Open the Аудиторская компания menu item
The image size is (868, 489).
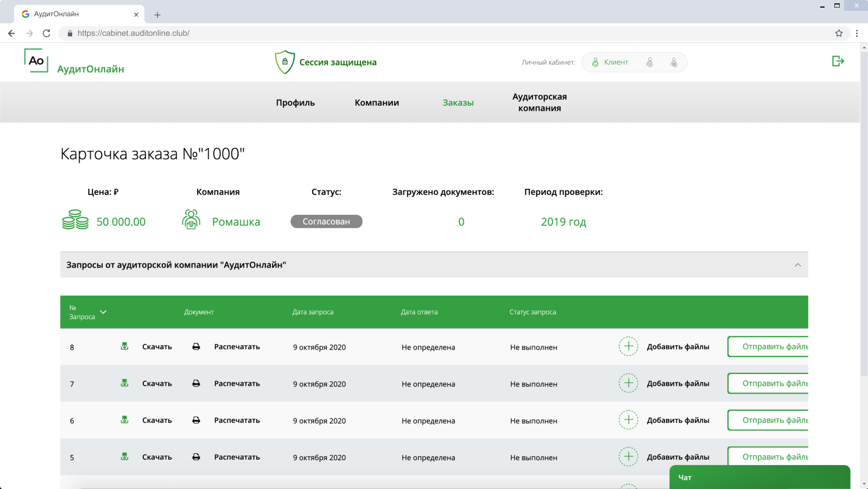(x=540, y=102)
